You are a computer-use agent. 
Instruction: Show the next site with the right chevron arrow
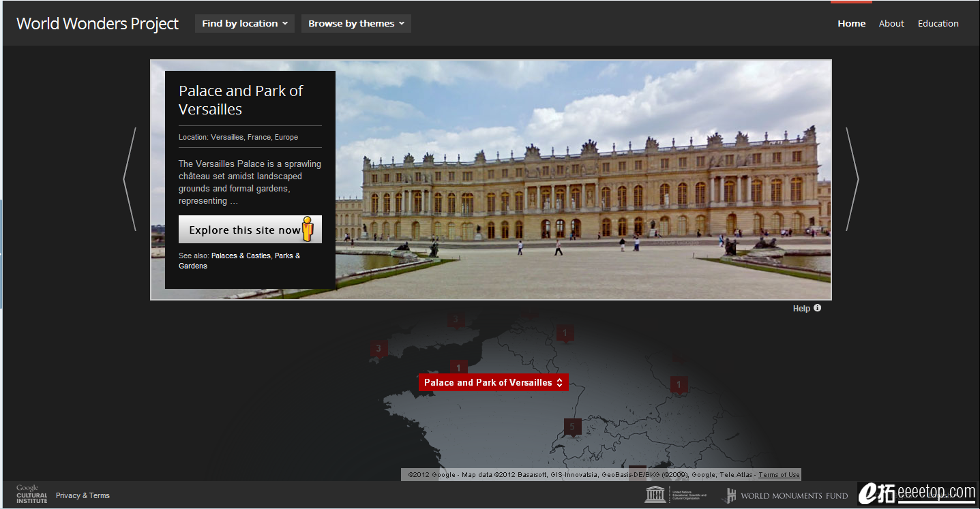[x=852, y=179]
